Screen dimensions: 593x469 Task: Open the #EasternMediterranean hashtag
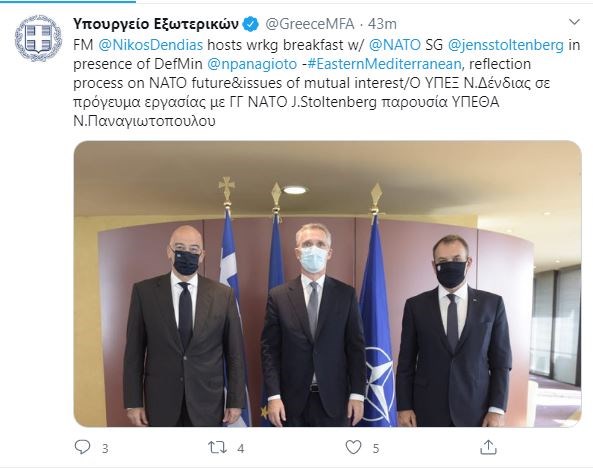[384, 64]
